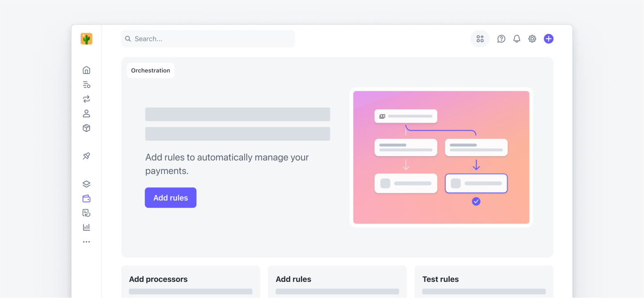Open the apps grid plus button
Screen dimensions: 644x298
480,39
